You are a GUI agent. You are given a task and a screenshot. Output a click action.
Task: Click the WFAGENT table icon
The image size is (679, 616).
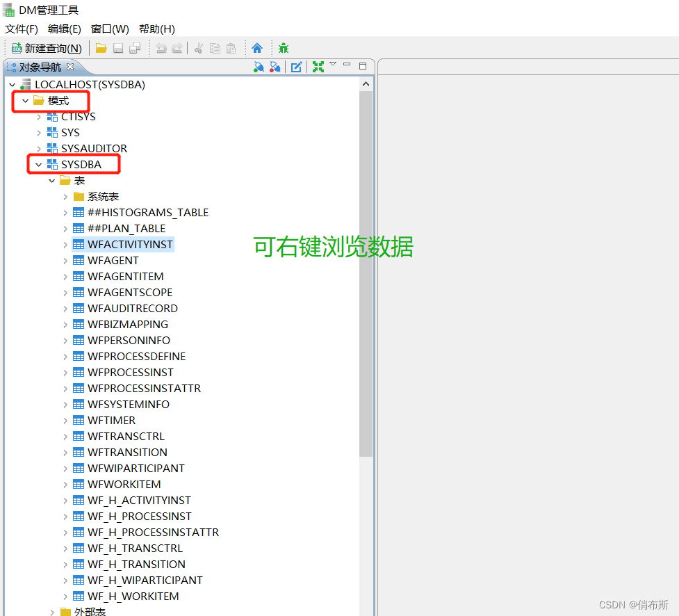tap(79, 260)
